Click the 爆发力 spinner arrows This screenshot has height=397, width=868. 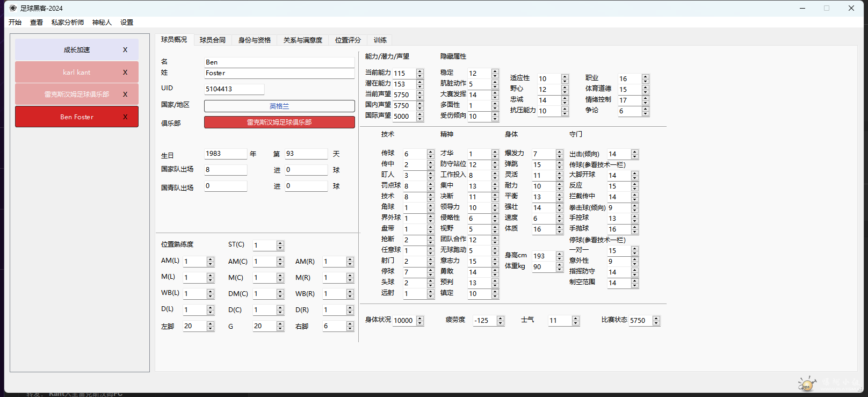coord(560,154)
